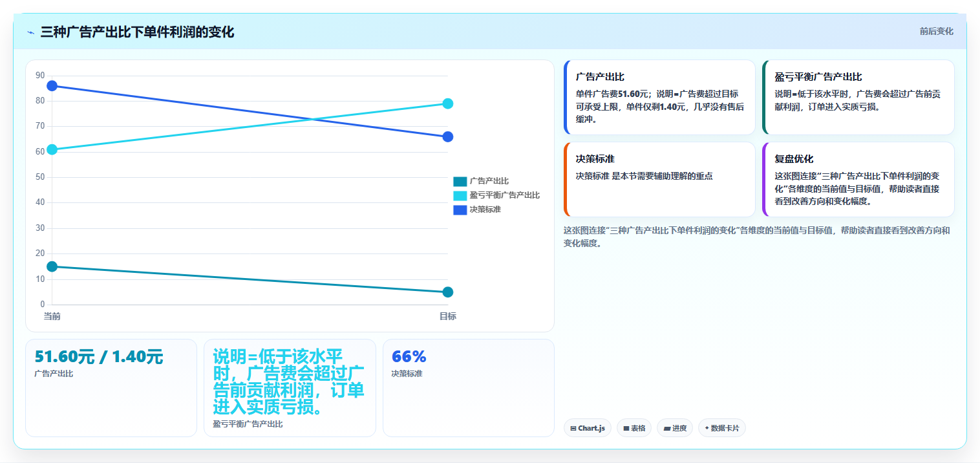Click the 目标 x-axis label

pyautogui.click(x=448, y=316)
